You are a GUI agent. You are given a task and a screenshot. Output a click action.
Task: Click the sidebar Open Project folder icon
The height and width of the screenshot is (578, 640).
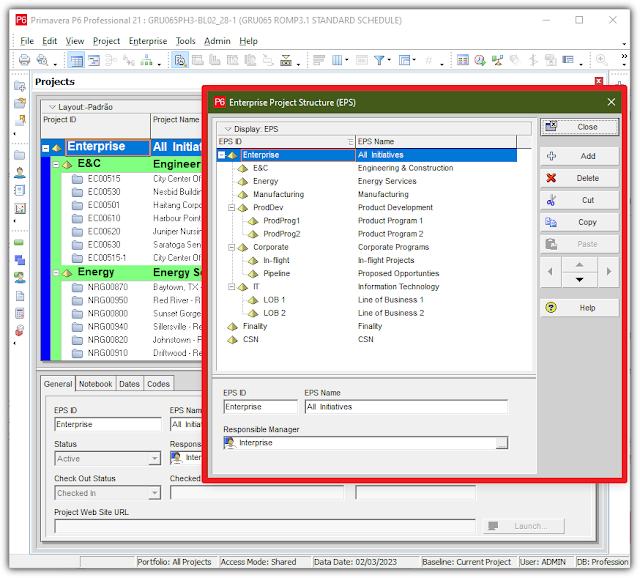[x=20, y=102]
